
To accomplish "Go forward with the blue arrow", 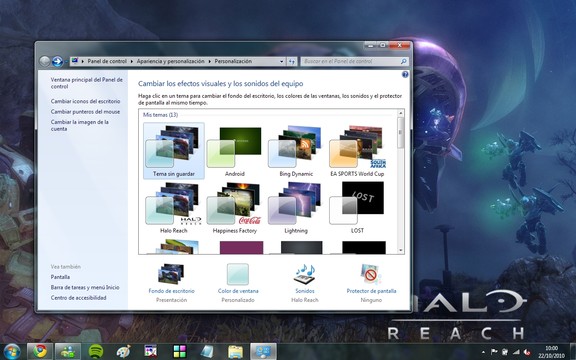I will [57, 61].
